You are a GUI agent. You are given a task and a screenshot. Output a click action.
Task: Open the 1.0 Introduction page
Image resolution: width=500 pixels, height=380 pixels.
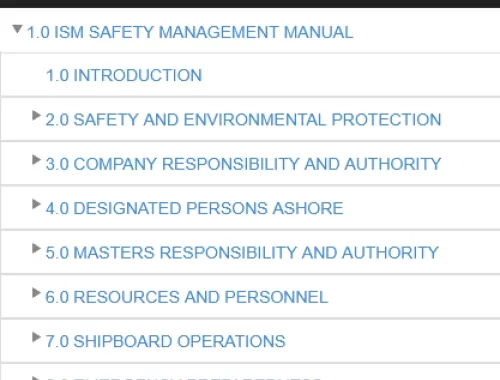(124, 75)
